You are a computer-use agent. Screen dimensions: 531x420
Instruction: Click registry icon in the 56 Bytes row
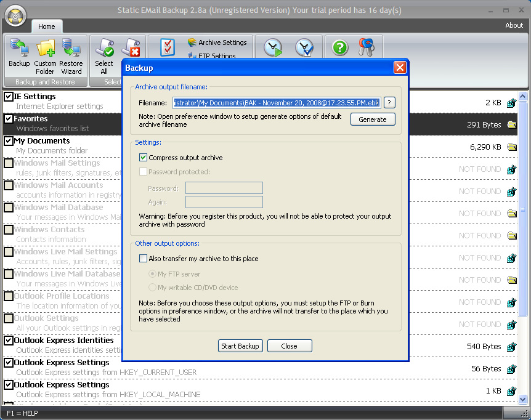pyautogui.click(x=512, y=369)
